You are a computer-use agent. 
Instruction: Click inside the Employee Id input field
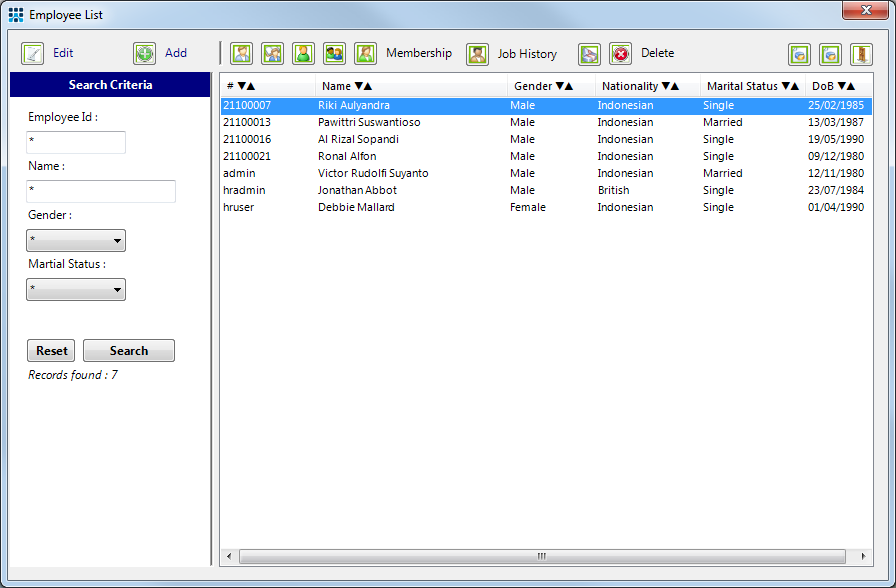coord(75,142)
